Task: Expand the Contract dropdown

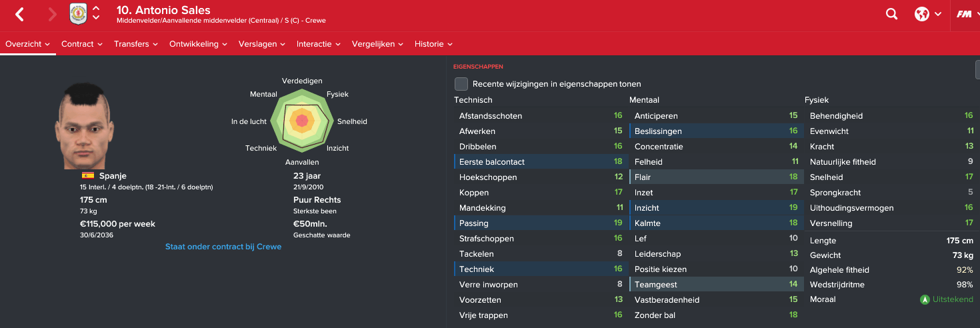Action: 82,44
